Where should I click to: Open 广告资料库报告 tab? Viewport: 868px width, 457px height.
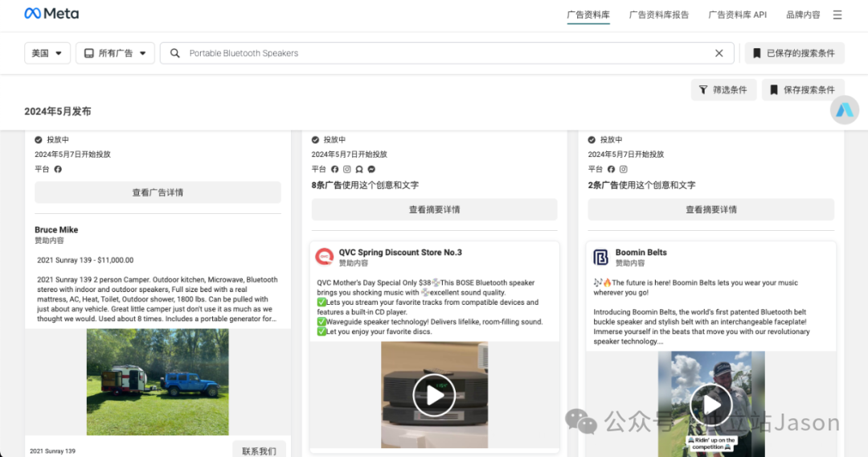click(659, 15)
